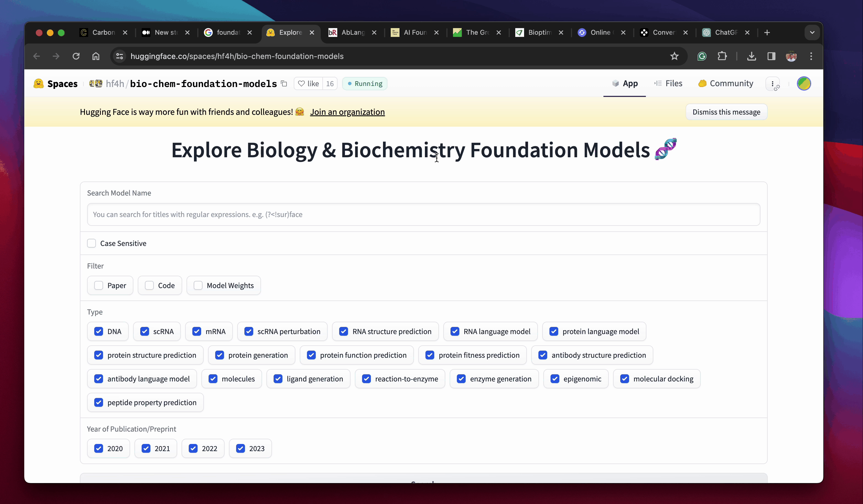This screenshot has height=504, width=863.
Task: Uncheck scRNA perturbation type
Action: [249, 331]
